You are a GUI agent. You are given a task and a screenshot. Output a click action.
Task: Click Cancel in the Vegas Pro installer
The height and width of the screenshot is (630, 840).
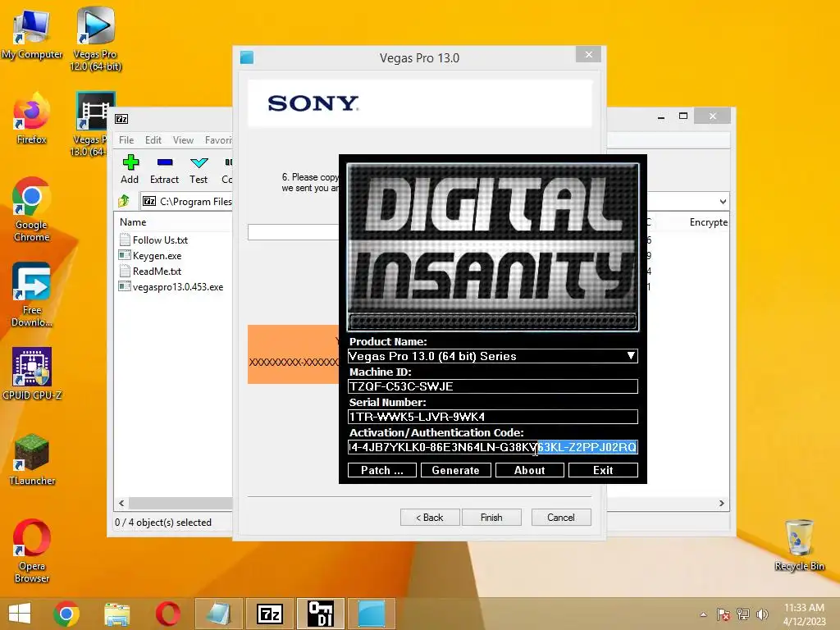point(561,518)
